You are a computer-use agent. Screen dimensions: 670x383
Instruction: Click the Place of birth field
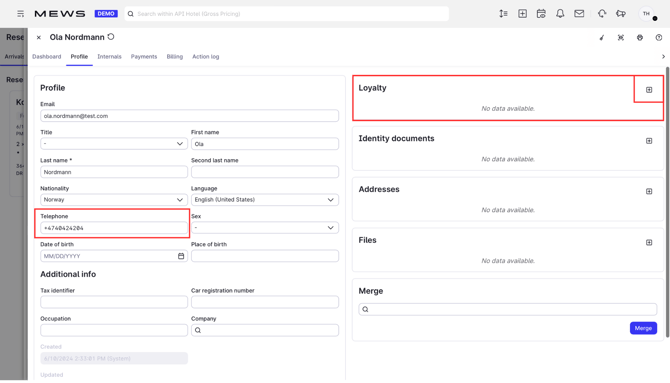click(265, 256)
